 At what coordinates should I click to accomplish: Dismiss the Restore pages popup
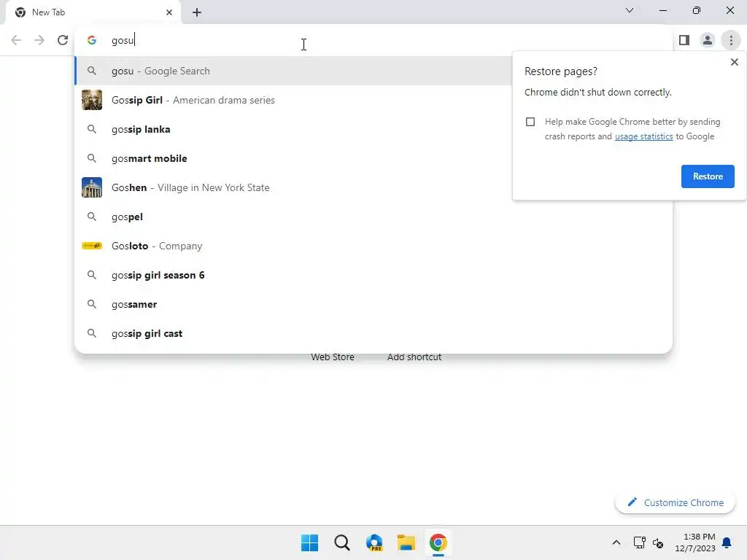click(734, 62)
